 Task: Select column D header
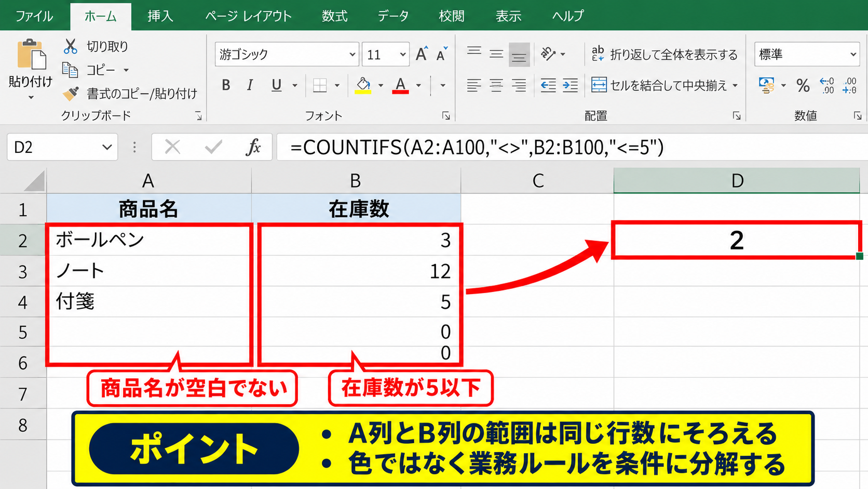coord(737,180)
